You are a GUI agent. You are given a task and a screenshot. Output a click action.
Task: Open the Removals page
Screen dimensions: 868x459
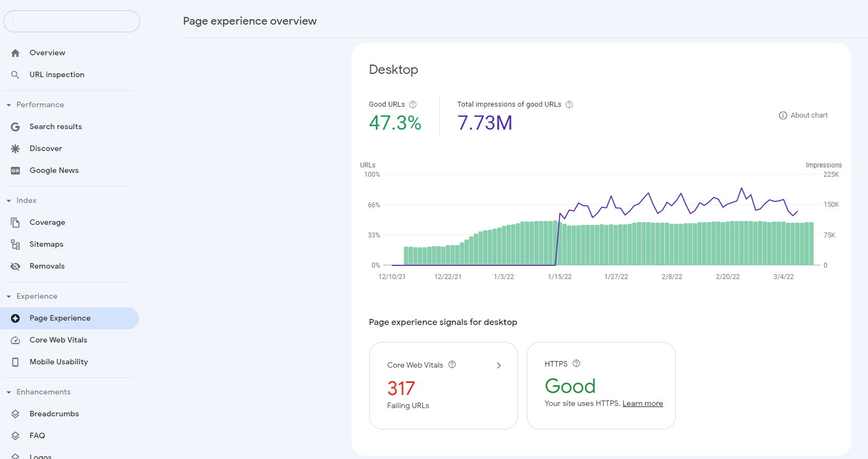(70, 266)
